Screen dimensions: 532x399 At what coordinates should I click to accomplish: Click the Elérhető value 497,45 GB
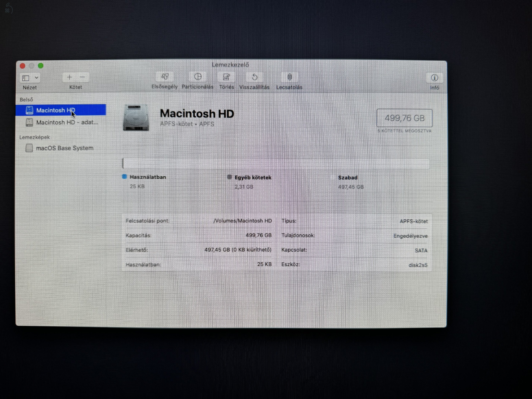238,250
